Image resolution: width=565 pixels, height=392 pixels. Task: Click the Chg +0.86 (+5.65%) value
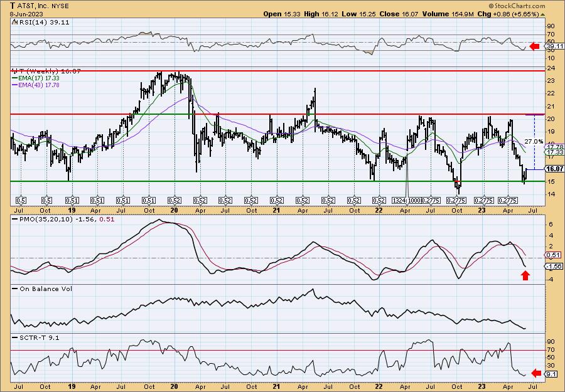[x=508, y=14]
